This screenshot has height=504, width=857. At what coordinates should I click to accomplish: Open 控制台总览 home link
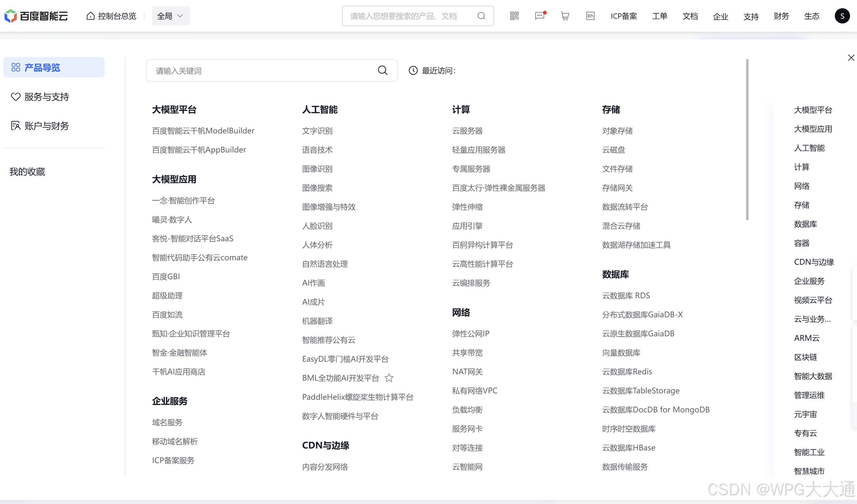111,16
